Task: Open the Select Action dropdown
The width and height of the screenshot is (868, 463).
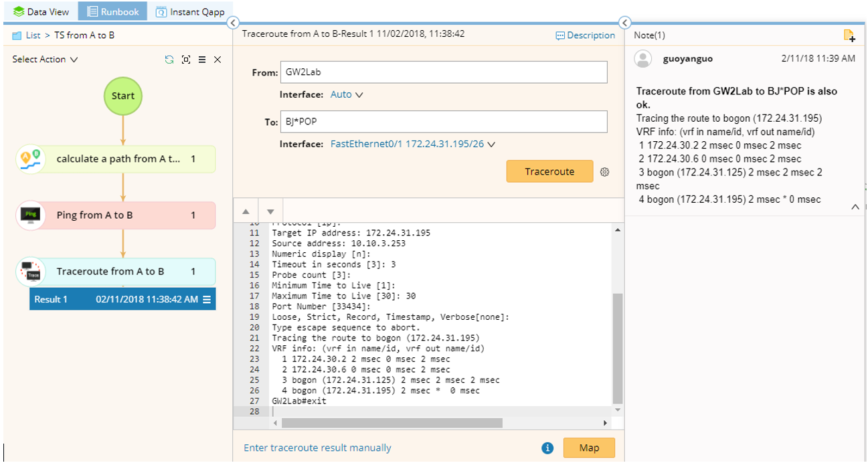Action: pos(45,60)
